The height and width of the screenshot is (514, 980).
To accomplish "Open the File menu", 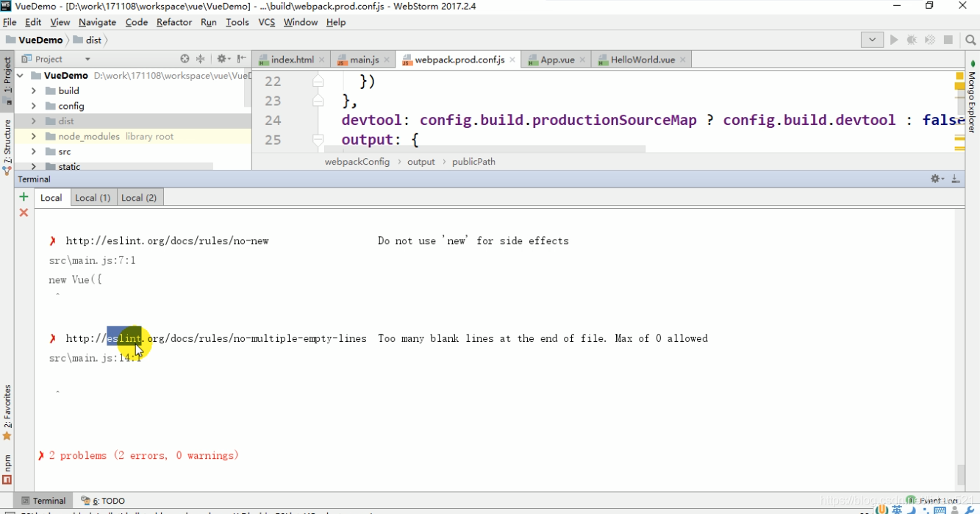I will point(10,22).
